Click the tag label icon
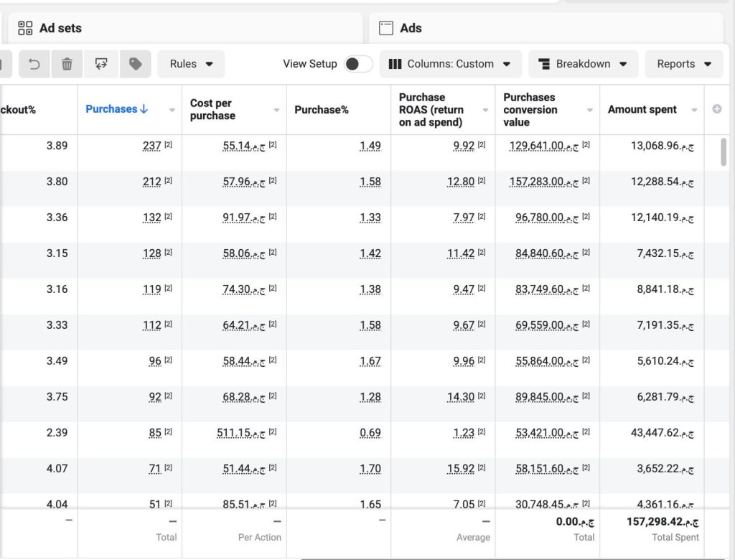The height and width of the screenshot is (560, 735). point(135,64)
